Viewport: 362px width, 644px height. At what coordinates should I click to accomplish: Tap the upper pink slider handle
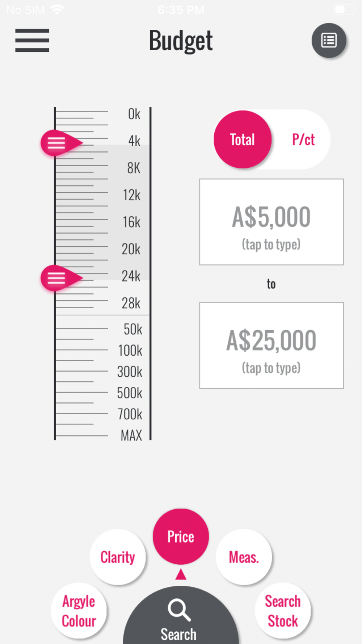point(59,143)
